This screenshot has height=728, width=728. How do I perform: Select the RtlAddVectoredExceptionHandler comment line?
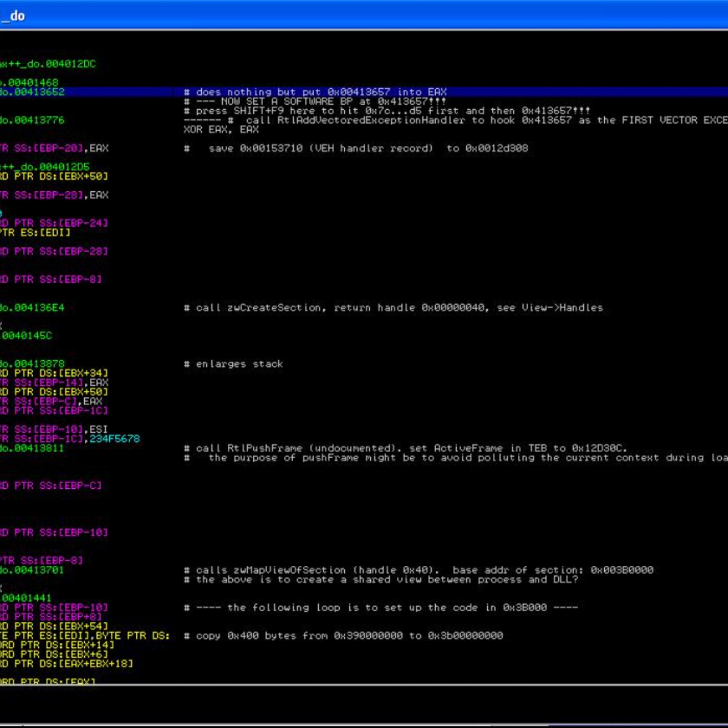pyautogui.click(x=456, y=120)
